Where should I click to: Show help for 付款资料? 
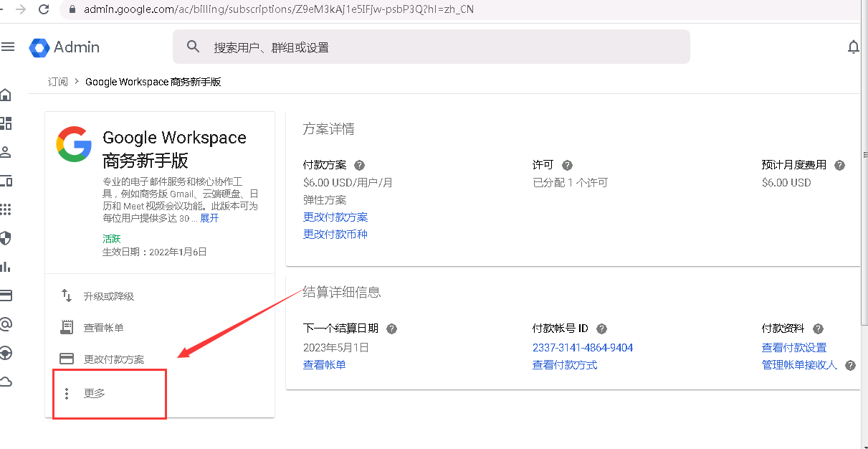(x=819, y=329)
